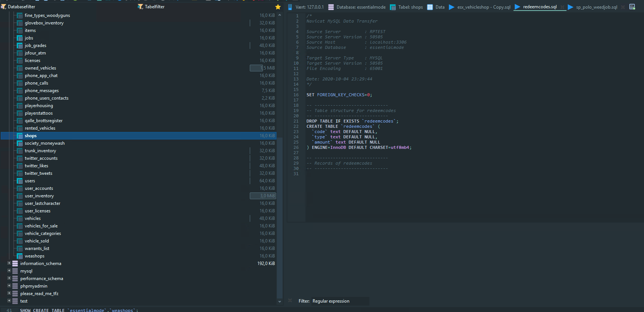
Task: Click the Databasefilter funnel icon
Action: 3,7
